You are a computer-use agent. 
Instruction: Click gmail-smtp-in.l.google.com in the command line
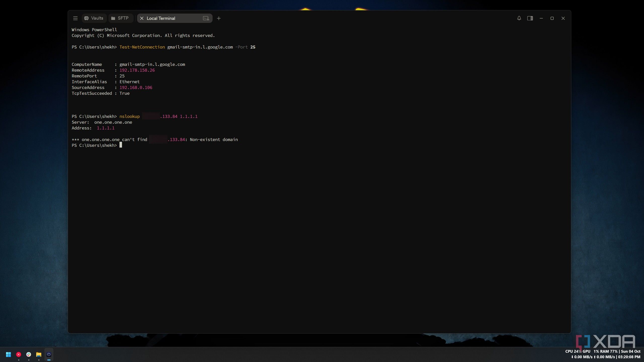[x=200, y=47]
